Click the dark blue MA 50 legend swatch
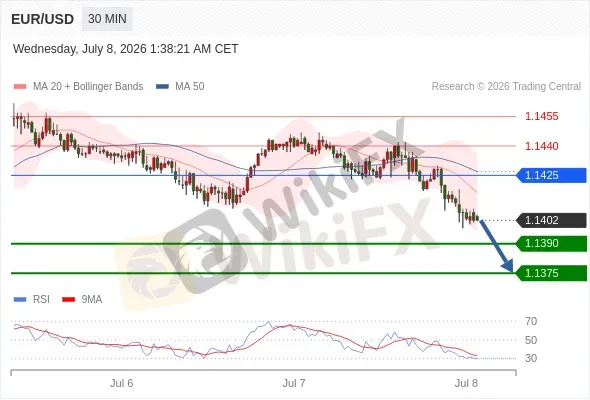 (x=162, y=87)
